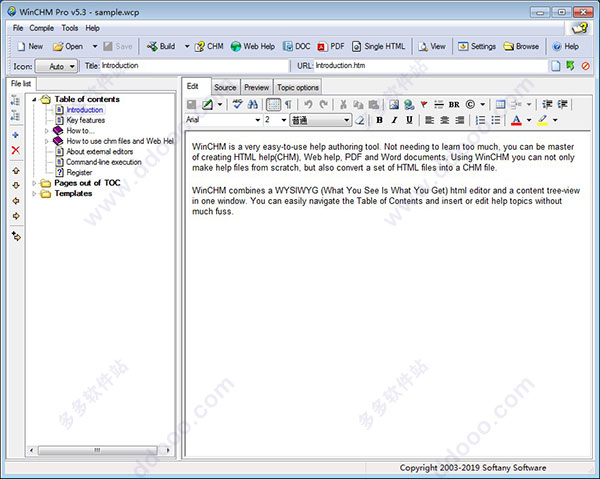Open Find with the binoculars icon
Viewport: 600px width, 479px height.
(x=253, y=104)
